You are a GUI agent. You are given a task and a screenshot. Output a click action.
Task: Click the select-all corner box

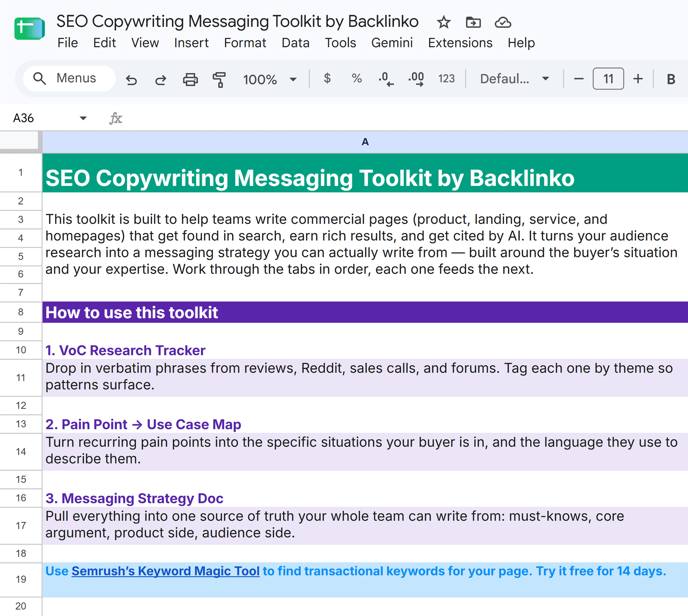tap(19, 140)
